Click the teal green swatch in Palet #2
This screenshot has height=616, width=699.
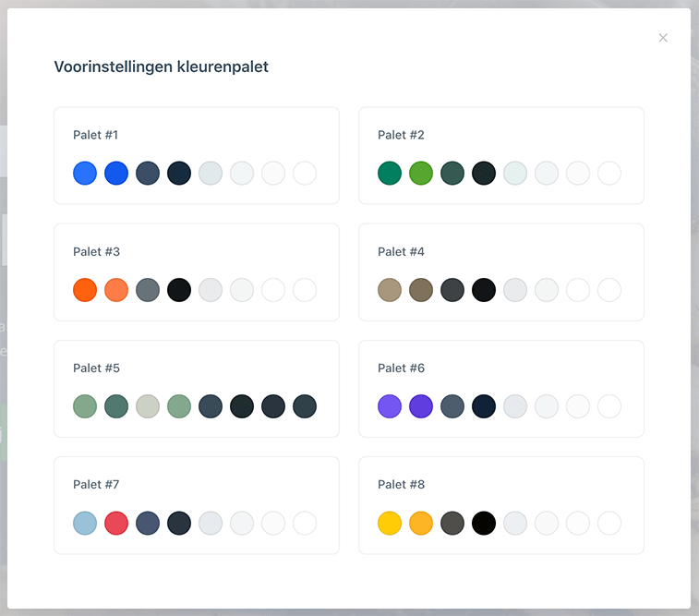click(x=390, y=174)
